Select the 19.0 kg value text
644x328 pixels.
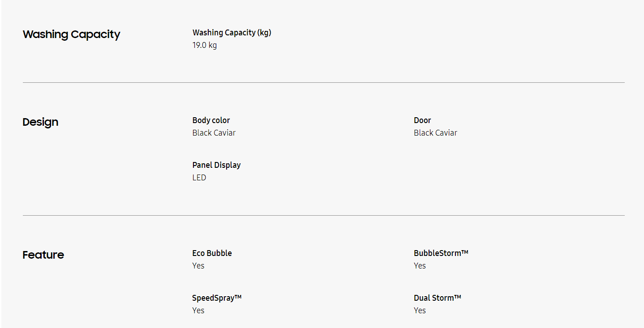point(205,45)
